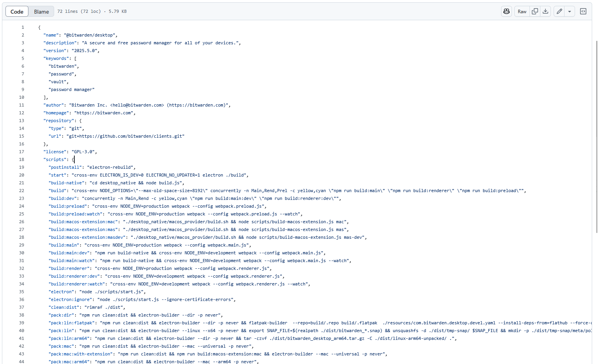
Task: Click the "postinstall" script key
Action: [65, 167]
